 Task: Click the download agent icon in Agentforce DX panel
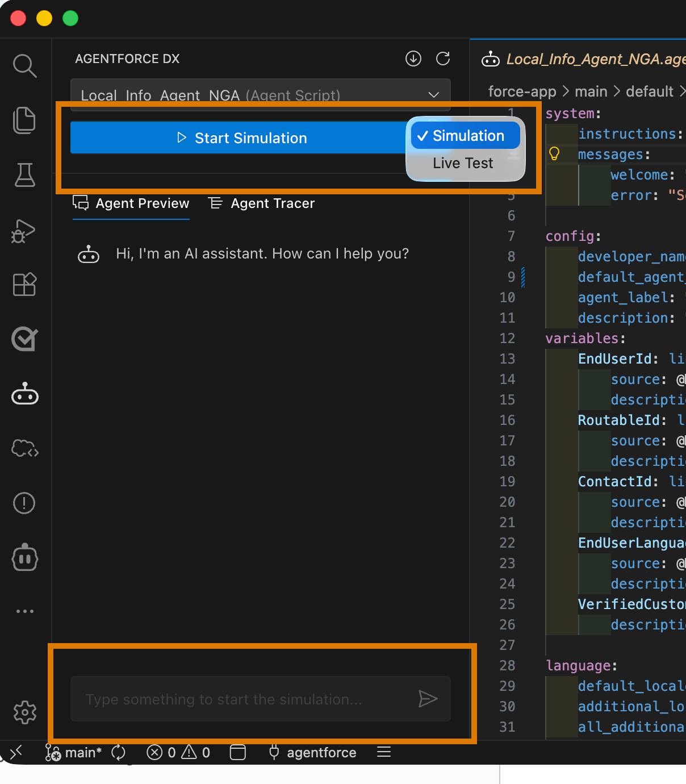pyautogui.click(x=413, y=59)
